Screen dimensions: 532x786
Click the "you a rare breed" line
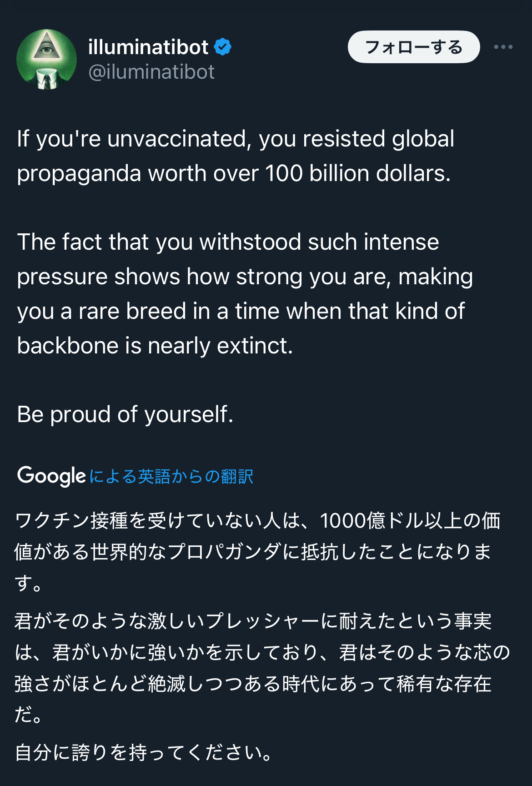[241, 311]
